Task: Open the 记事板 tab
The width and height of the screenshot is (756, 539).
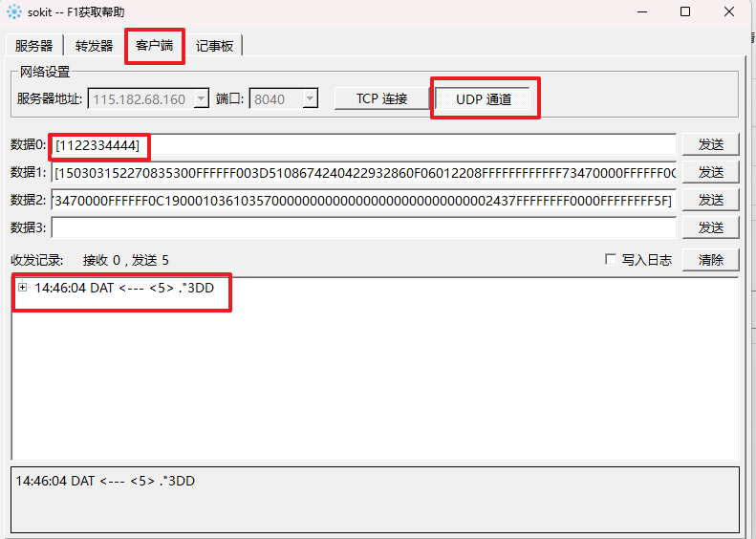Action: click(215, 46)
